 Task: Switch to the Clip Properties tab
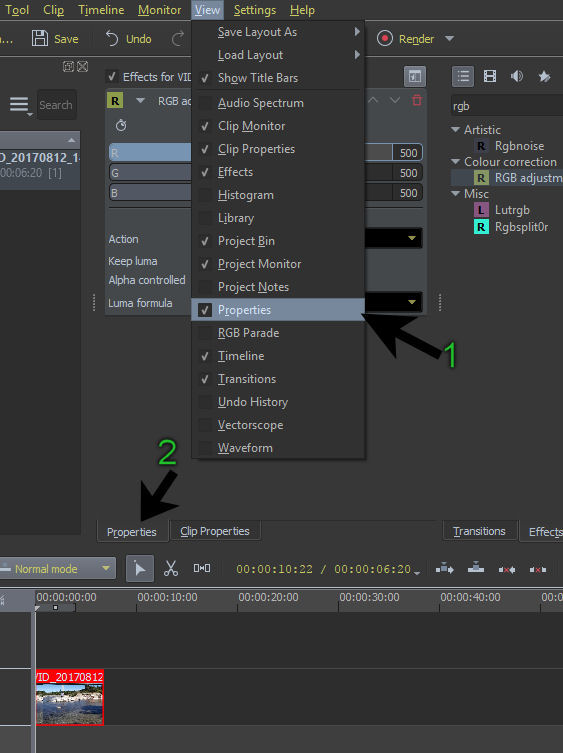point(215,531)
